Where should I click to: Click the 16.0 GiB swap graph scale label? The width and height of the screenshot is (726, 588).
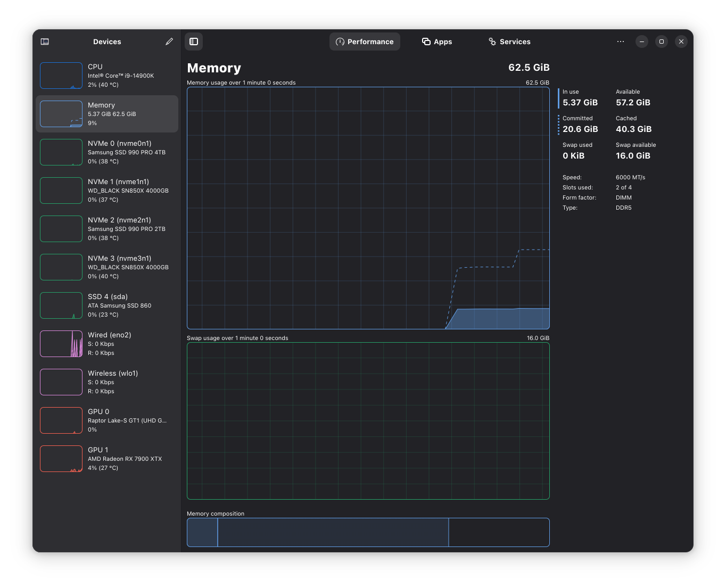coord(538,338)
